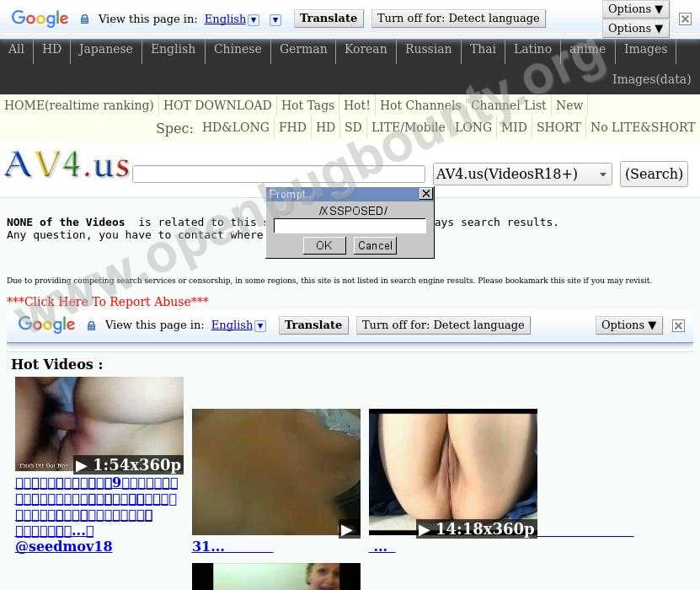This screenshot has height=590, width=700.
Task: Click the New menu item
Action: [x=569, y=105]
